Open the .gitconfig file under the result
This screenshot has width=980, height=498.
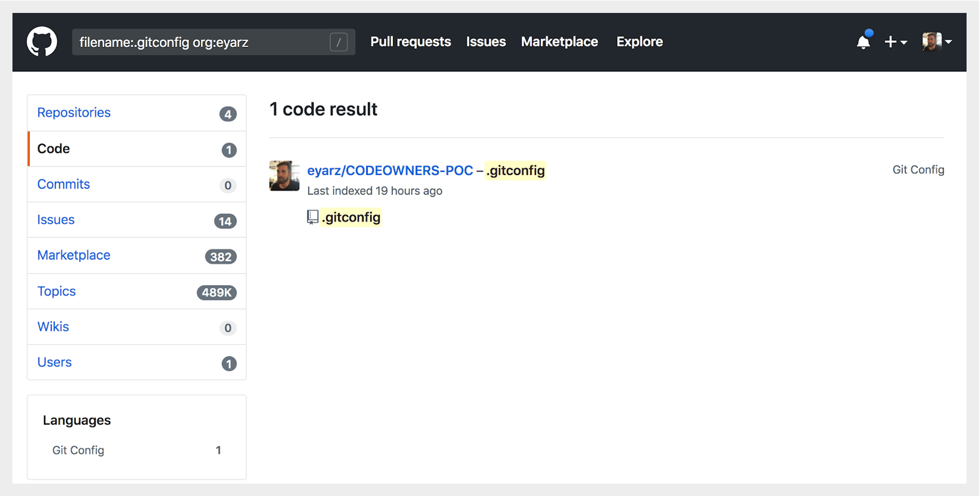[351, 217]
